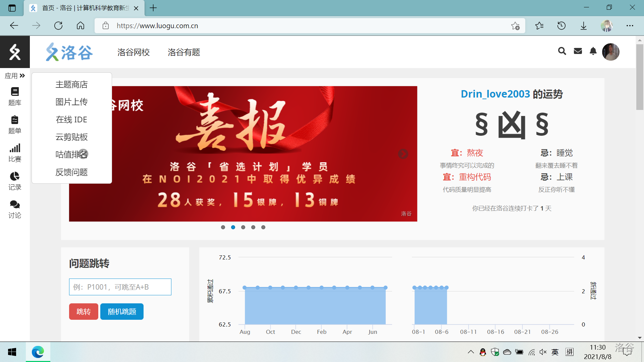Open the notifications bell icon

coord(593,51)
